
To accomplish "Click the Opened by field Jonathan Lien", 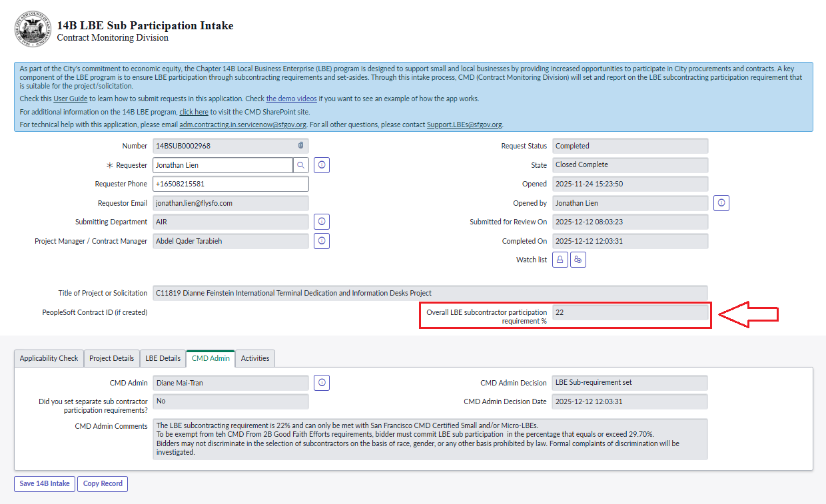I will pos(630,203).
